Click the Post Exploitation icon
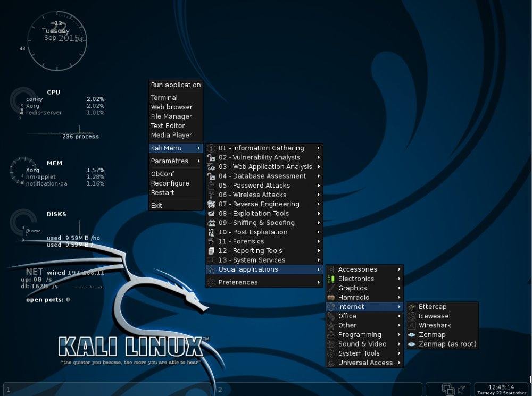 coord(211,232)
